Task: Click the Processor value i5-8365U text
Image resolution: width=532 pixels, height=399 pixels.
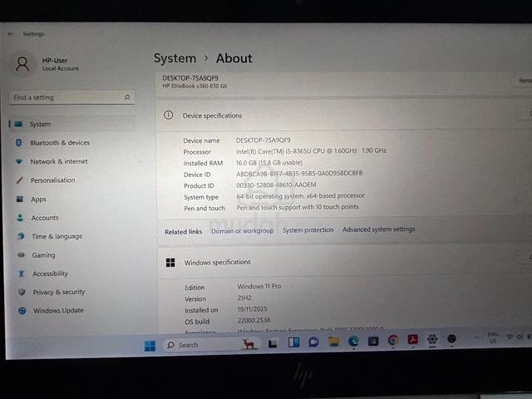Action: (x=311, y=150)
